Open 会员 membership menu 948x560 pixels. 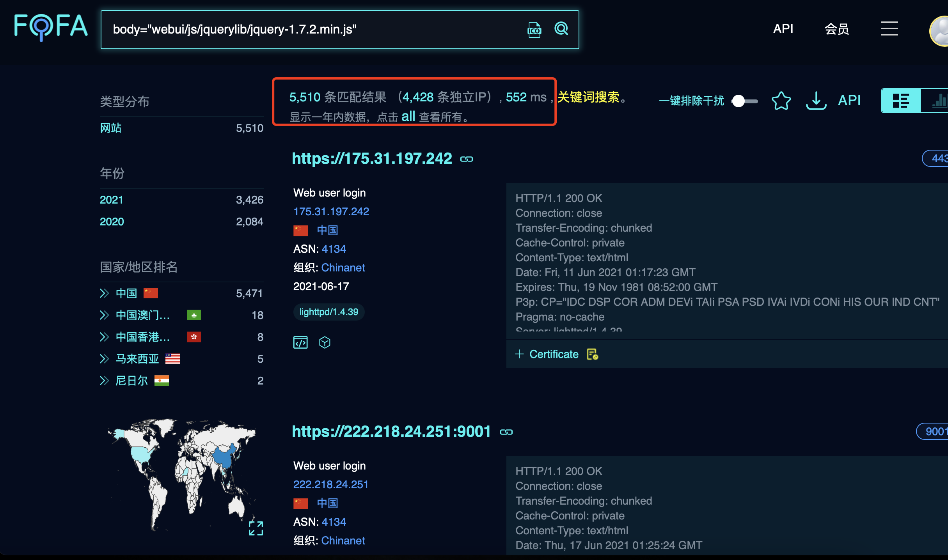tap(837, 29)
